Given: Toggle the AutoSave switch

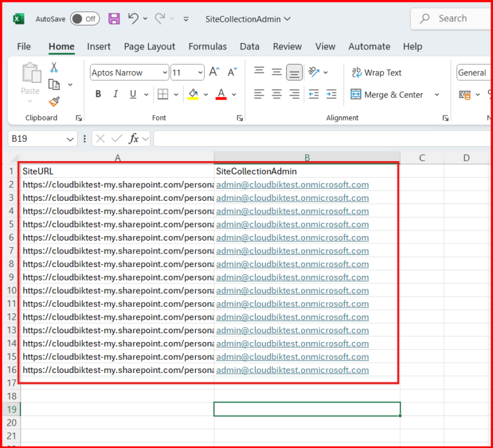Looking at the screenshot, I should (85, 19).
